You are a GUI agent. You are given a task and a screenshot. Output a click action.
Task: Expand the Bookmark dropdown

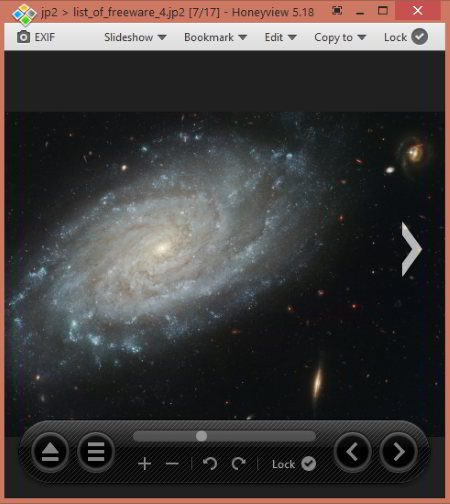pos(215,37)
